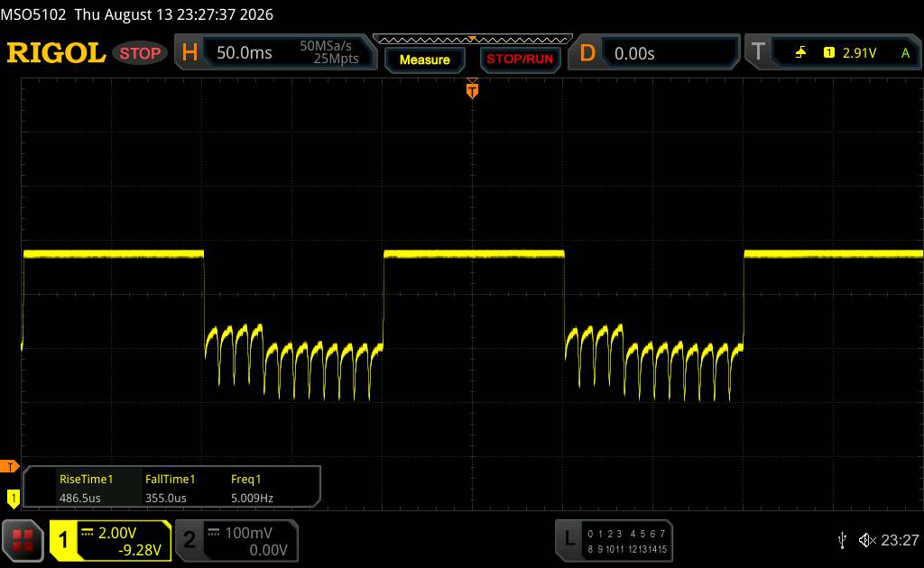
Task: Click the T trigger label icon
Action: [x=758, y=51]
